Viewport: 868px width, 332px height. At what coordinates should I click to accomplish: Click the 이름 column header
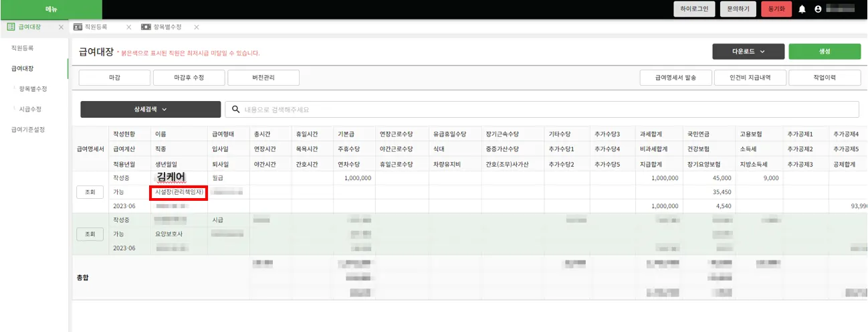coord(160,134)
